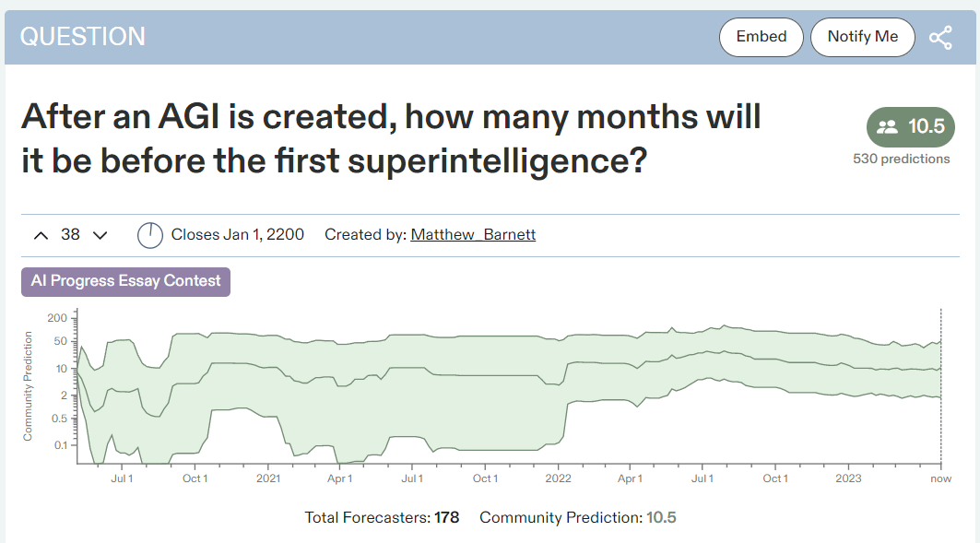Click the Closes Jan 1, 2200 text

tap(238, 234)
